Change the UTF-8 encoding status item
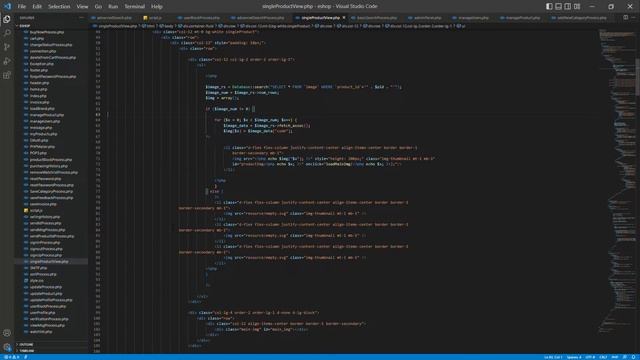 click(x=590, y=357)
